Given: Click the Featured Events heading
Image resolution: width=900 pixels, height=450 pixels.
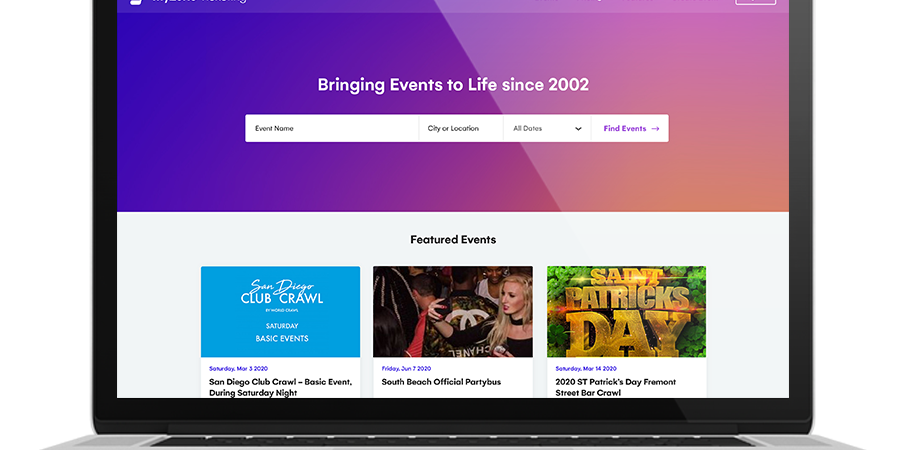Looking at the screenshot, I should click(x=453, y=240).
